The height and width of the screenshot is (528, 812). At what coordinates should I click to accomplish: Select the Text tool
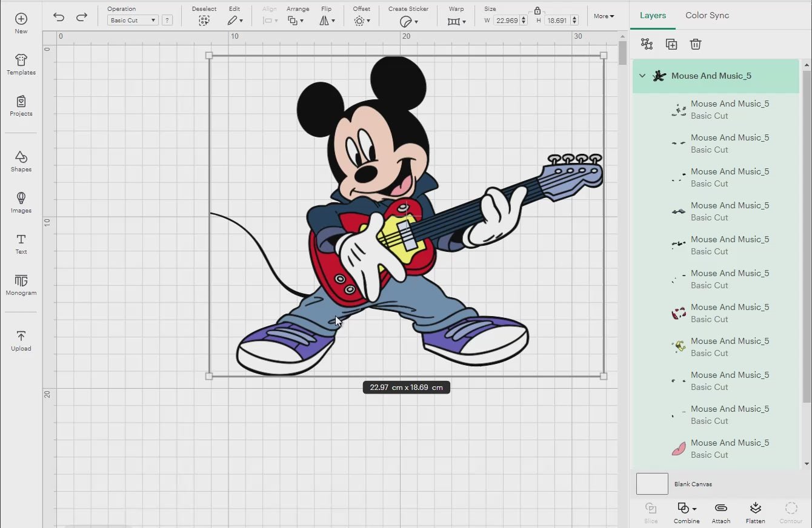tap(21, 243)
